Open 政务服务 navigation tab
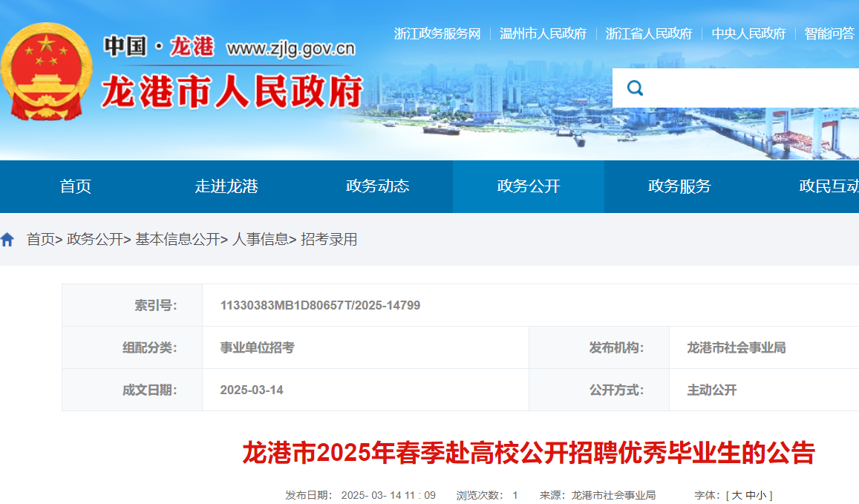 click(679, 186)
